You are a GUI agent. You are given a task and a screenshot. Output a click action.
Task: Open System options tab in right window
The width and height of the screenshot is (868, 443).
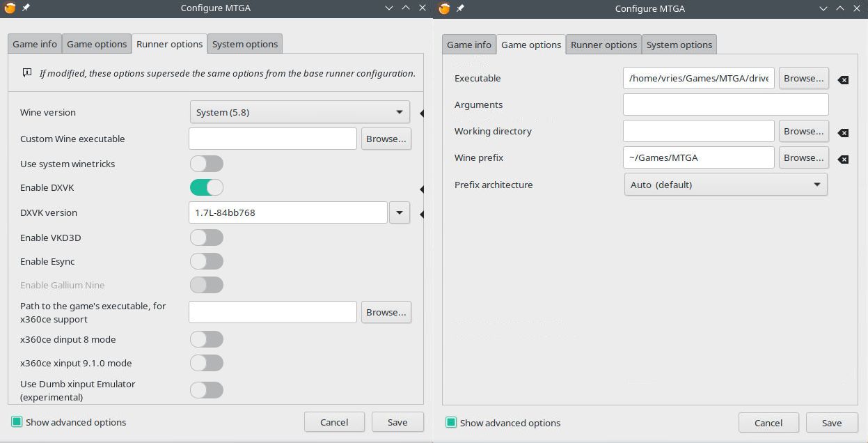[x=679, y=45]
